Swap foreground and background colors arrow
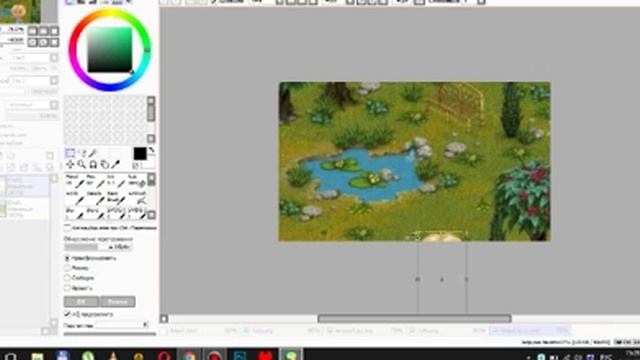 coord(151,151)
